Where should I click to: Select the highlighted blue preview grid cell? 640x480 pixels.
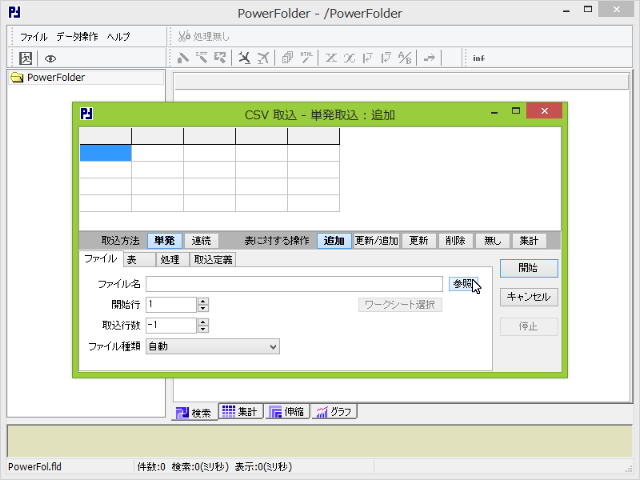[x=105, y=153]
